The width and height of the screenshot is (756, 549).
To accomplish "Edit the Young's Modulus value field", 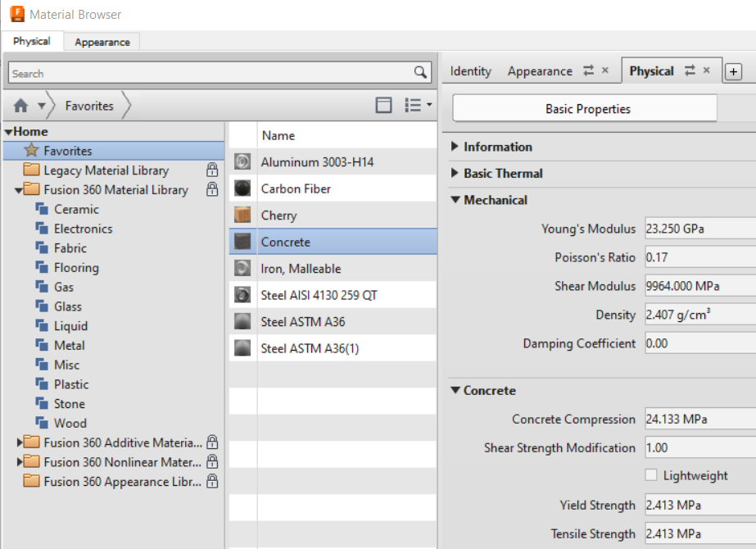I will coord(700,228).
